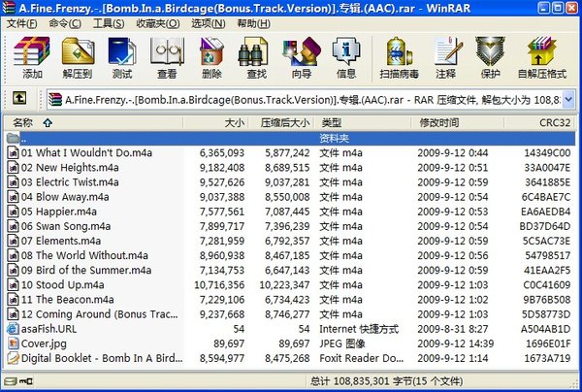Screen dimensions: 582x392
Task: Click the 'Internet 快捷方式' type cell
Action: (x=359, y=329)
